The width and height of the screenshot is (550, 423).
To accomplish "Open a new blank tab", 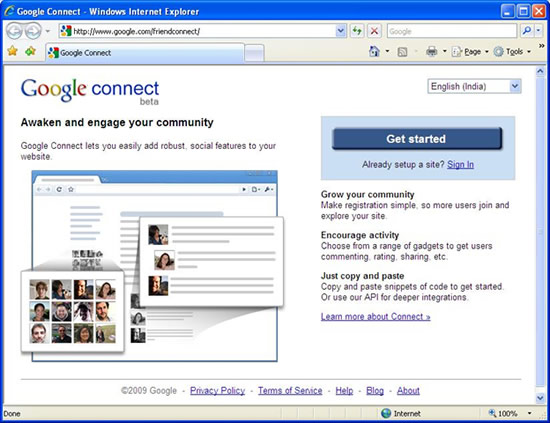I will coord(254,53).
